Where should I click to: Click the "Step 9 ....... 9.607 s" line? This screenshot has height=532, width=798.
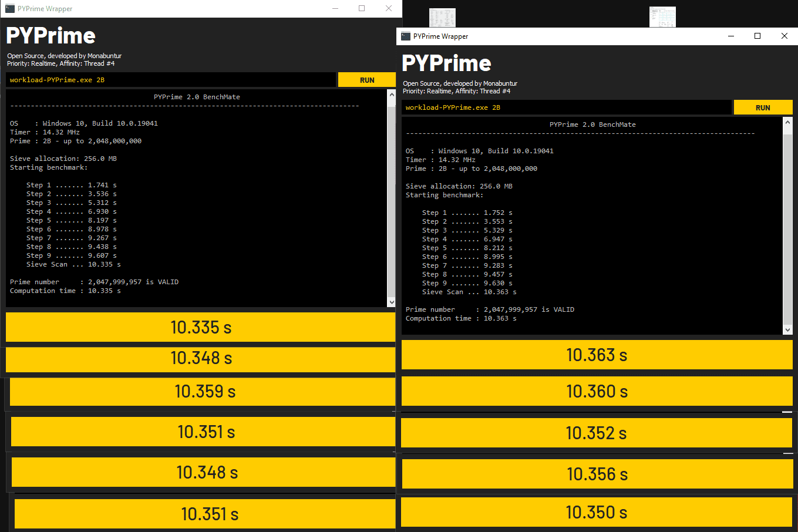(72, 255)
